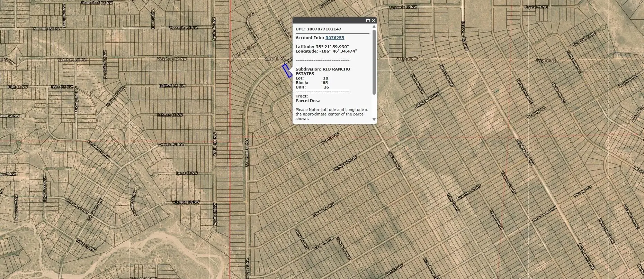This screenshot has width=644, height=279.
Task: Click the Platt Ct NW street label
Action: tap(18, 87)
